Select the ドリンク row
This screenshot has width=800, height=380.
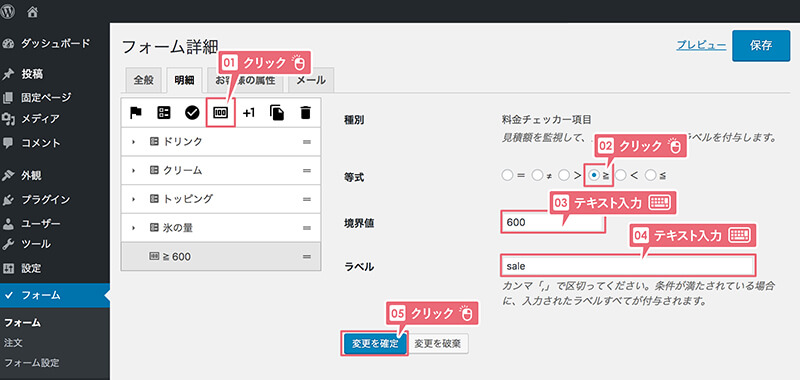[220, 142]
